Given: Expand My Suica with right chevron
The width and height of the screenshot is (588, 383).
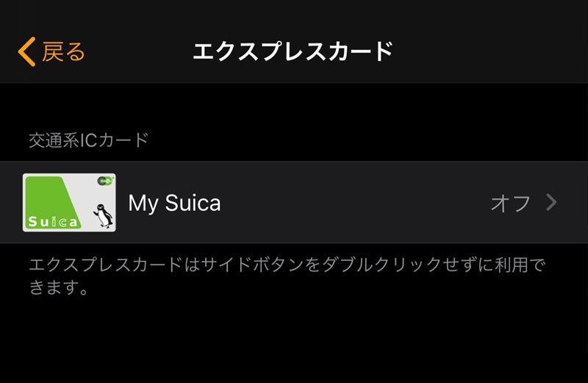Looking at the screenshot, I should click(x=551, y=203).
